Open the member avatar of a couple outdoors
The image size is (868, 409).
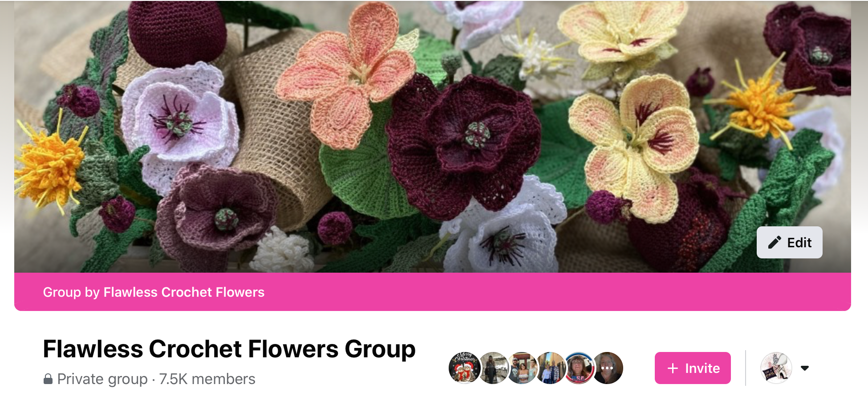tap(550, 368)
